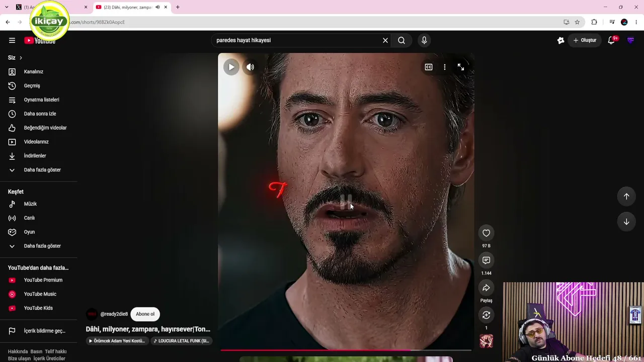The height and width of the screenshot is (362, 644).
Task: Open the browser media controls icon
Action: [612, 22]
